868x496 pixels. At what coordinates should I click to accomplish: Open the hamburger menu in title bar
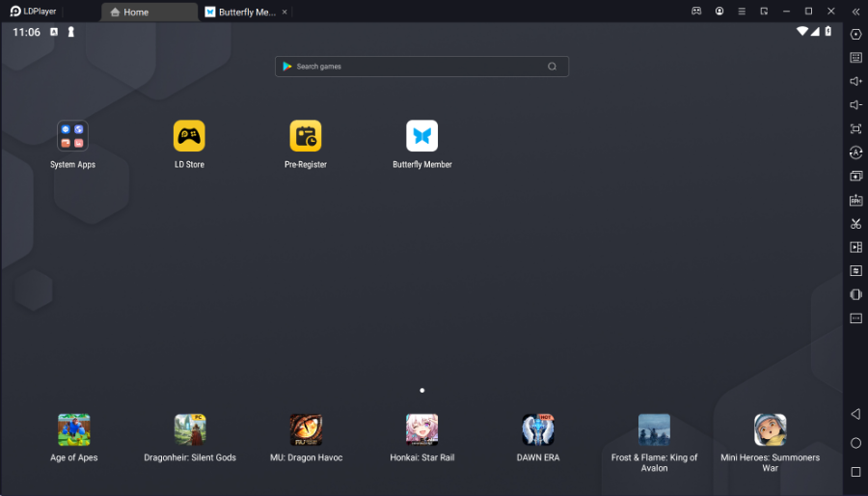(x=742, y=11)
